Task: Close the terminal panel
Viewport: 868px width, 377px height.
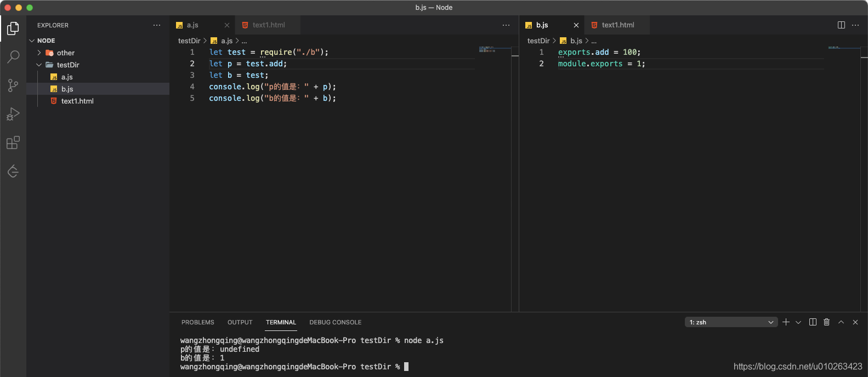Action: pos(855,322)
